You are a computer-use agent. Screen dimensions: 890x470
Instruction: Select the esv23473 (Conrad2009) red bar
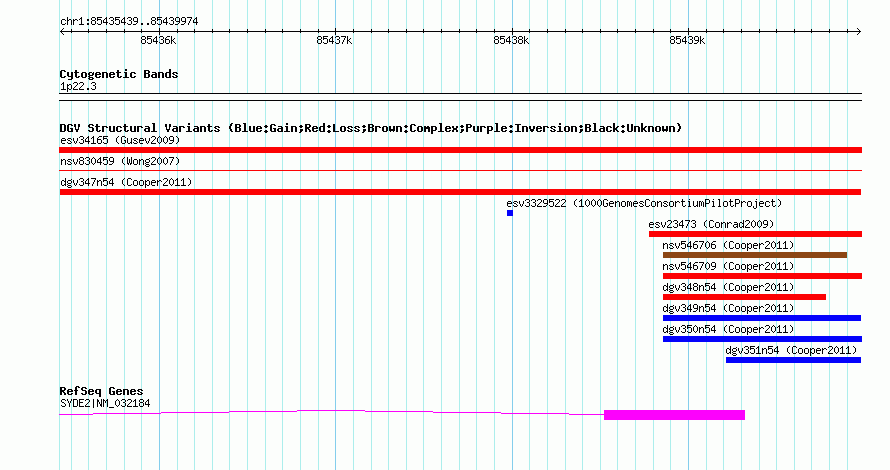pos(755,234)
